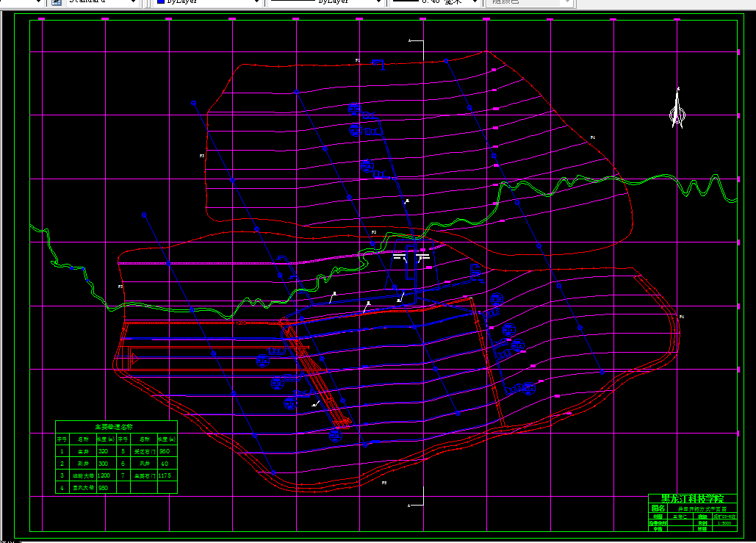The width and height of the screenshot is (756, 543).
Task: Select the 主井 cell in the table
Action: 83,451
